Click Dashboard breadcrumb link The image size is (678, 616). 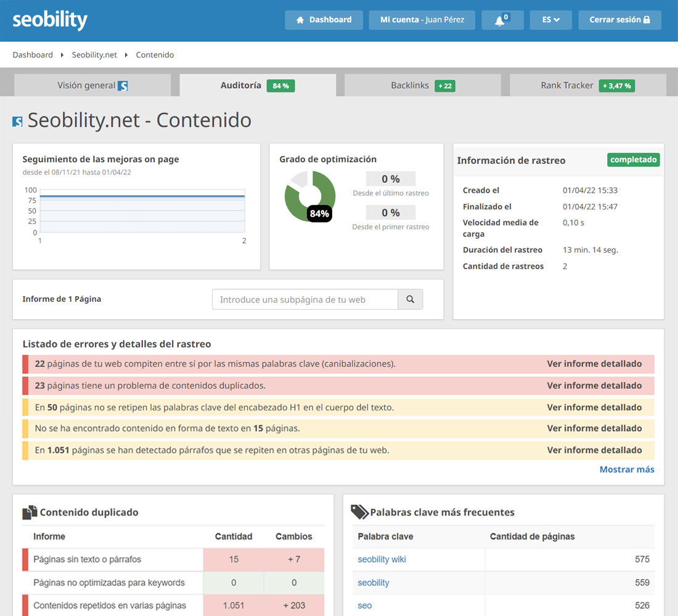tap(33, 55)
